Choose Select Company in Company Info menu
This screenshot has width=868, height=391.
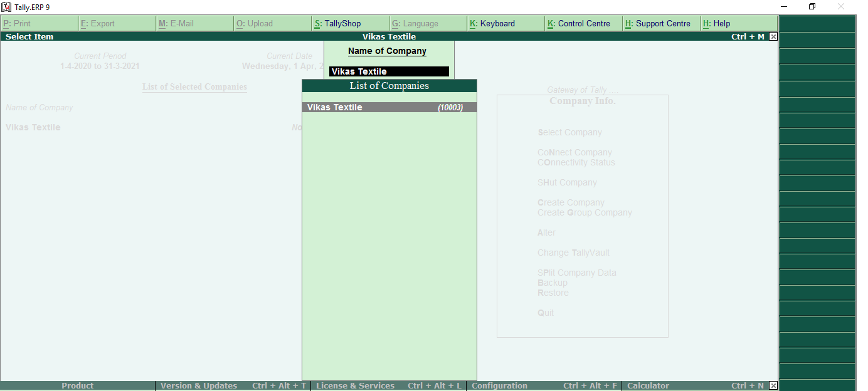569,132
